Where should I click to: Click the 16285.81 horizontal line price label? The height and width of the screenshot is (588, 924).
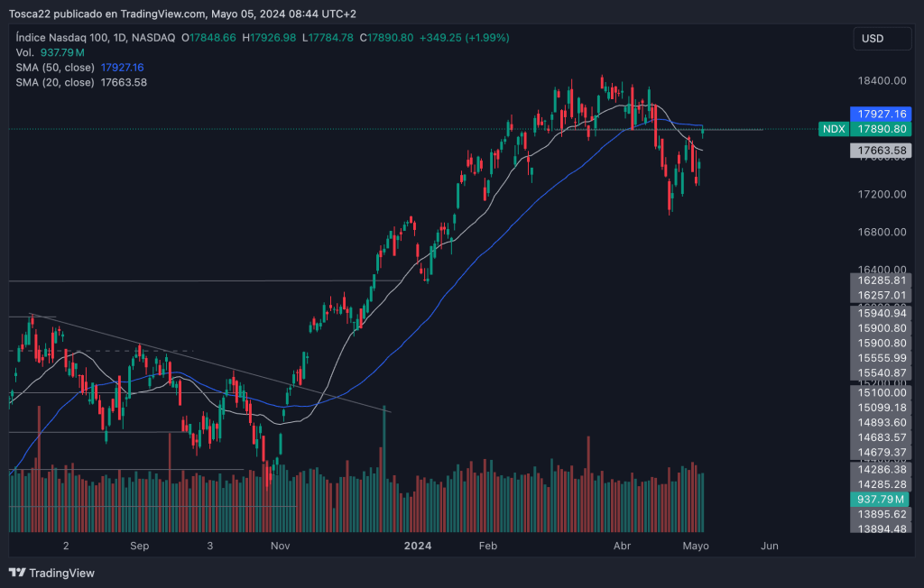click(881, 280)
